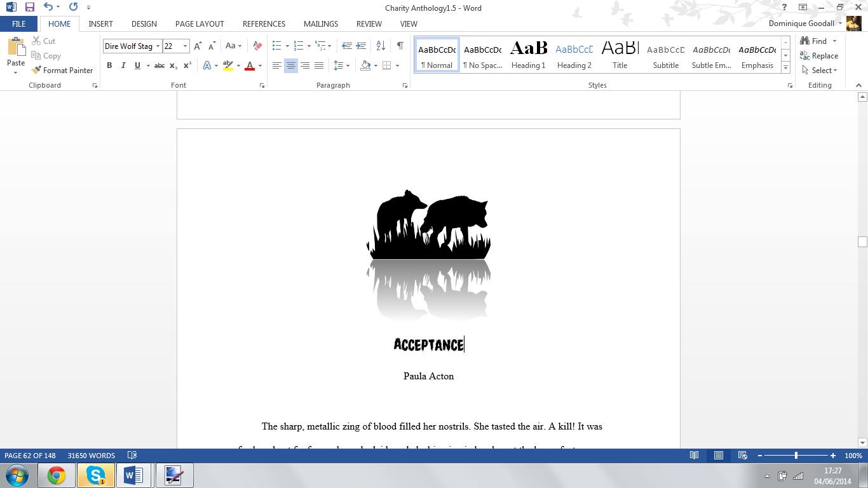Toggle Italic formatting

click(123, 65)
